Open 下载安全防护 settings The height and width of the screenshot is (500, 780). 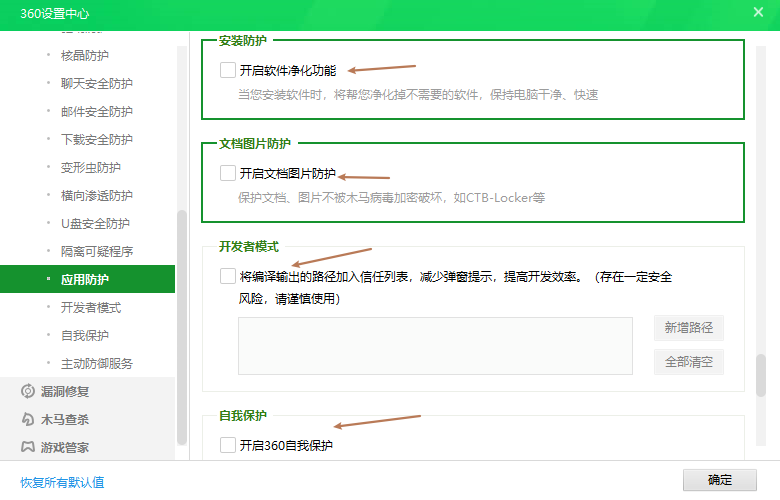pos(97,139)
